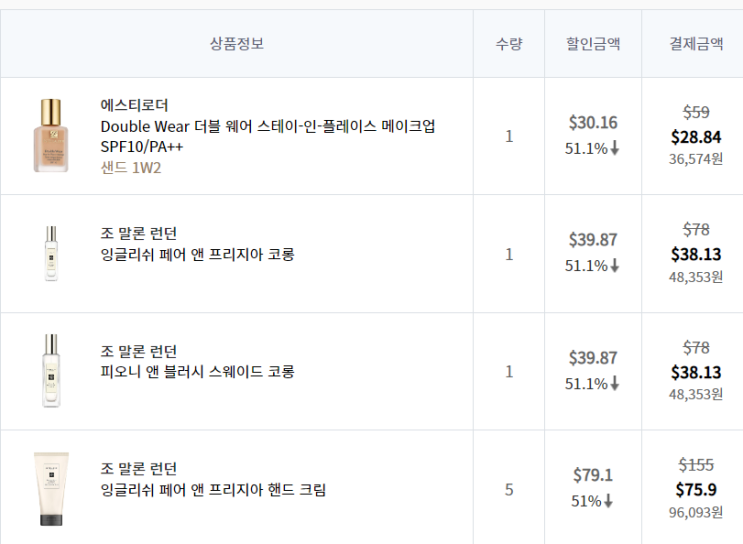Viewport: 743px width, 544px height.
Task: Click the down arrow beside the 51% hand cream discount
Action: pos(607,502)
